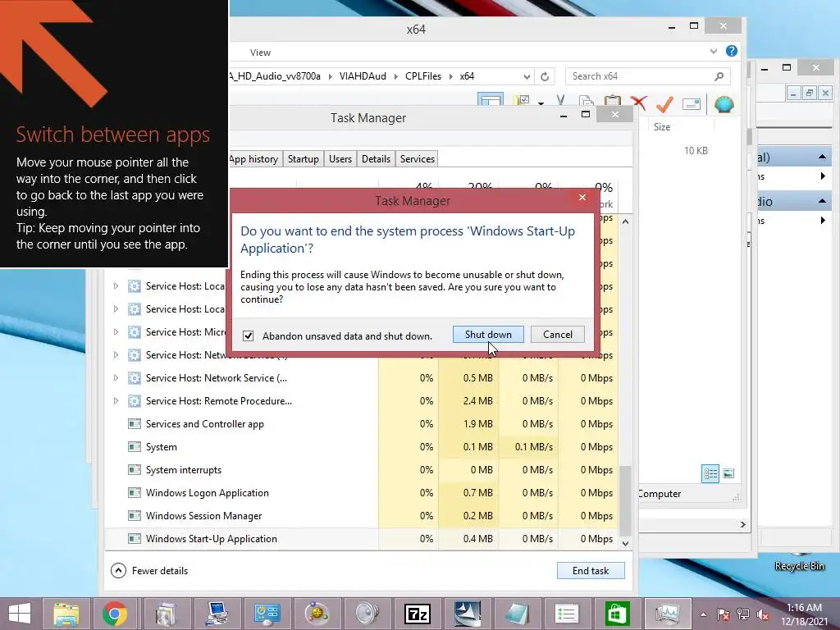Click the copy pages icon in x64 toolbar
This screenshot has height=630, width=840.
tap(587, 101)
